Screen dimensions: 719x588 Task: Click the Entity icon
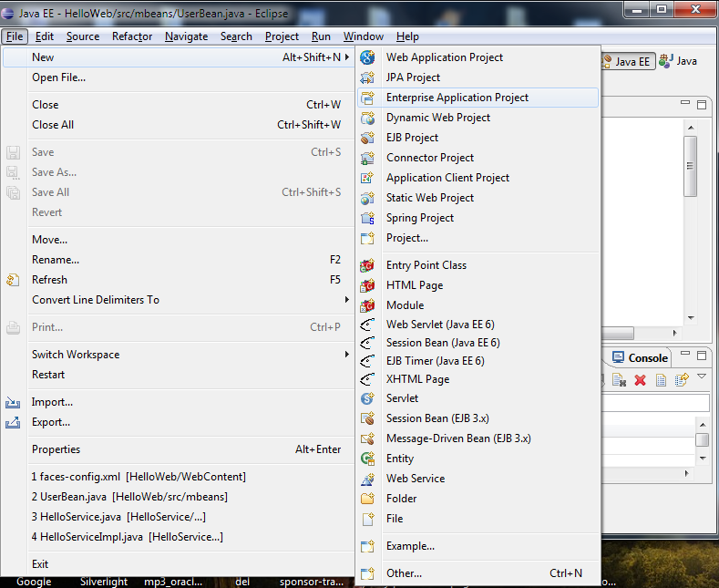[367, 459]
